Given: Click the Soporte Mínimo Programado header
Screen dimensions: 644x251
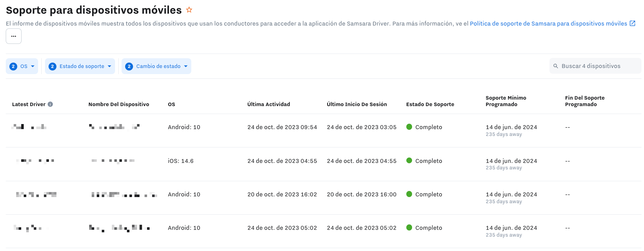Looking at the screenshot, I should 506,101.
